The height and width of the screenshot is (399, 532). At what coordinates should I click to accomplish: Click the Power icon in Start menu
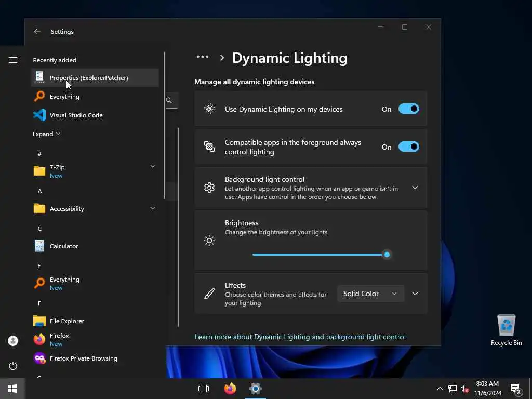pyautogui.click(x=13, y=366)
